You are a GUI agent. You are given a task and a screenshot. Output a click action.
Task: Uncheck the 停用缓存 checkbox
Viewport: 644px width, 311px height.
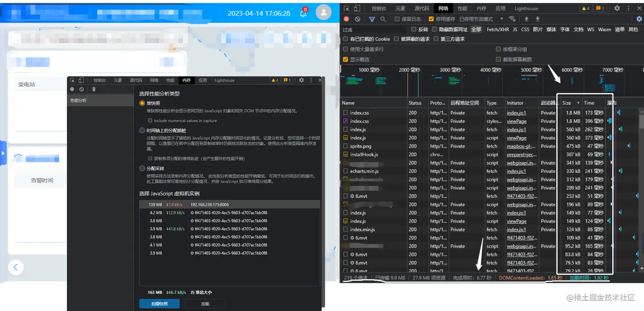[x=431, y=19]
